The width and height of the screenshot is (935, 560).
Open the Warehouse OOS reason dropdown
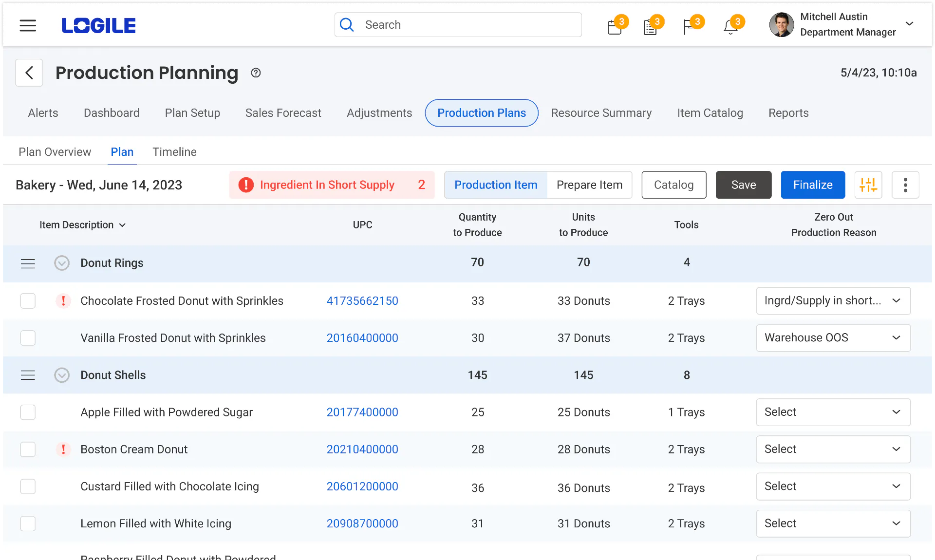pos(833,337)
